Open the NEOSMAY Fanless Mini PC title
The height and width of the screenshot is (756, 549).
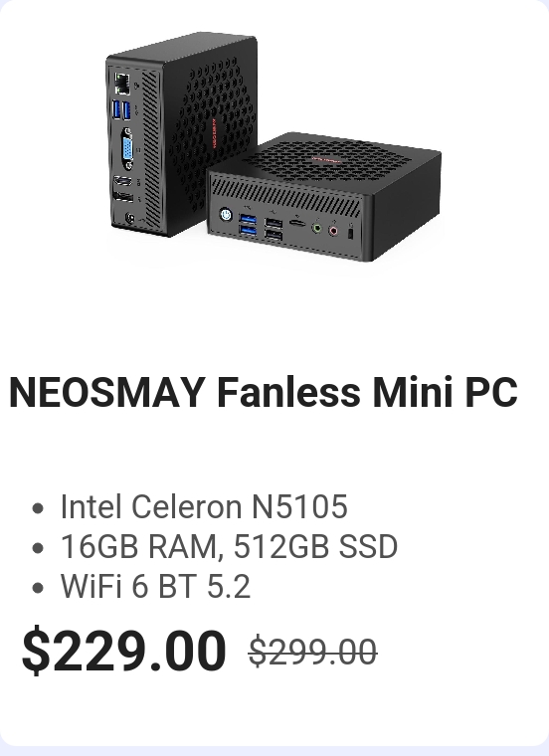point(263,392)
